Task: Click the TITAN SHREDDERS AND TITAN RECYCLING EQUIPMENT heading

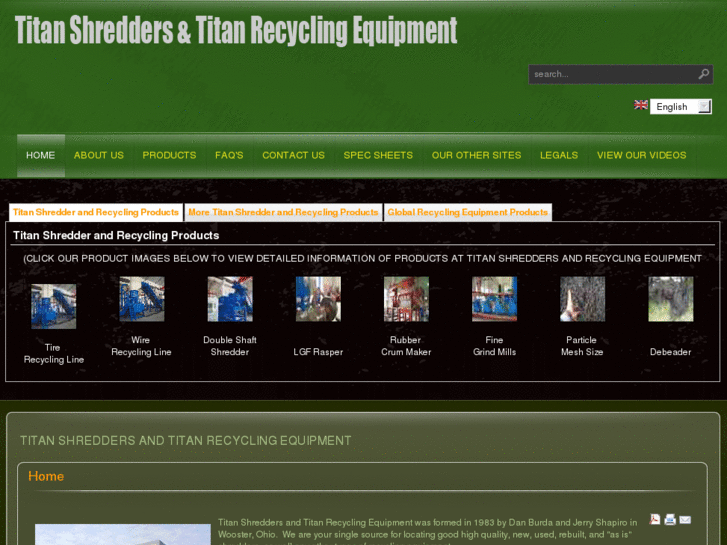Action: pyautogui.click(x=185, y=441)
